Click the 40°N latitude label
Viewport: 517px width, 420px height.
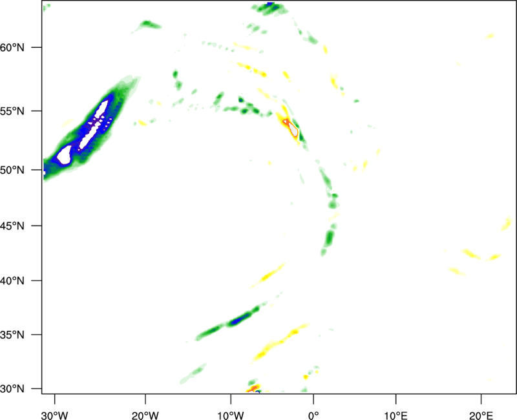[x=12, y=281]
